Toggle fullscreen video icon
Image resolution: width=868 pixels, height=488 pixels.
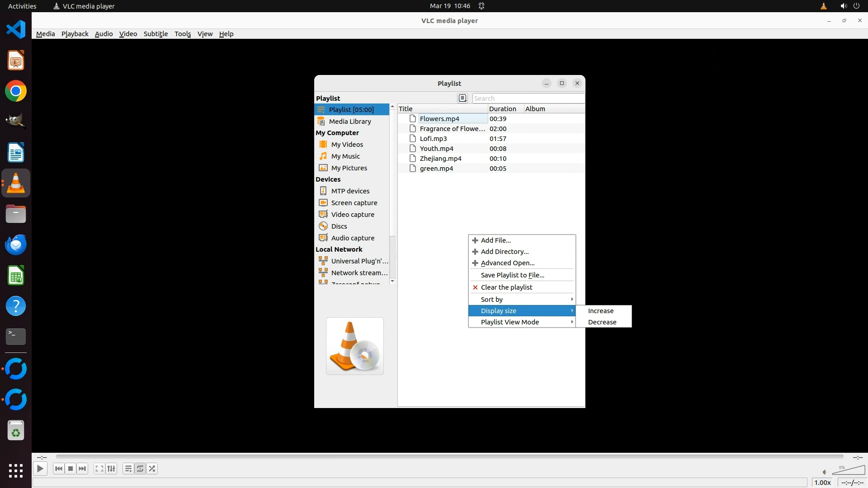[99, 469]
